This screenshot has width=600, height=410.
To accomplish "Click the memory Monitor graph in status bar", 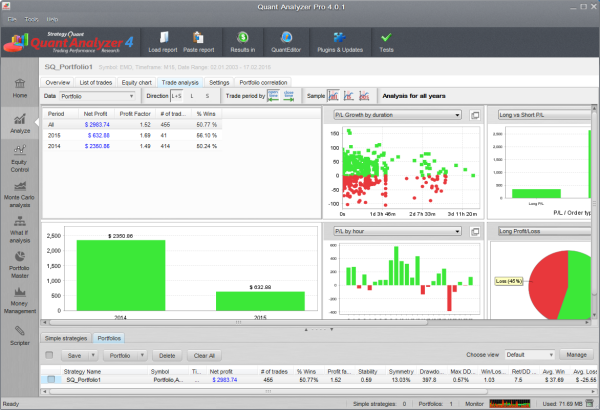I will click(510, 403).
